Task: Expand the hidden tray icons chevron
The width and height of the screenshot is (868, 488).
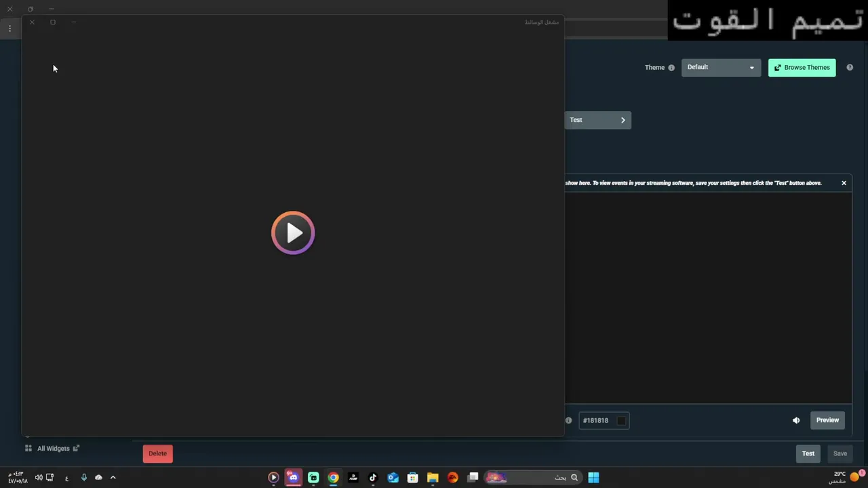Action: (x=113, y=478)
